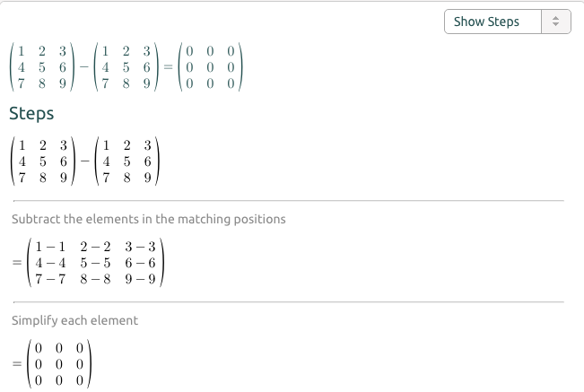The image size is (584, 392).
Task: Open the Show Steps dropdown
Action: point(507,22)
